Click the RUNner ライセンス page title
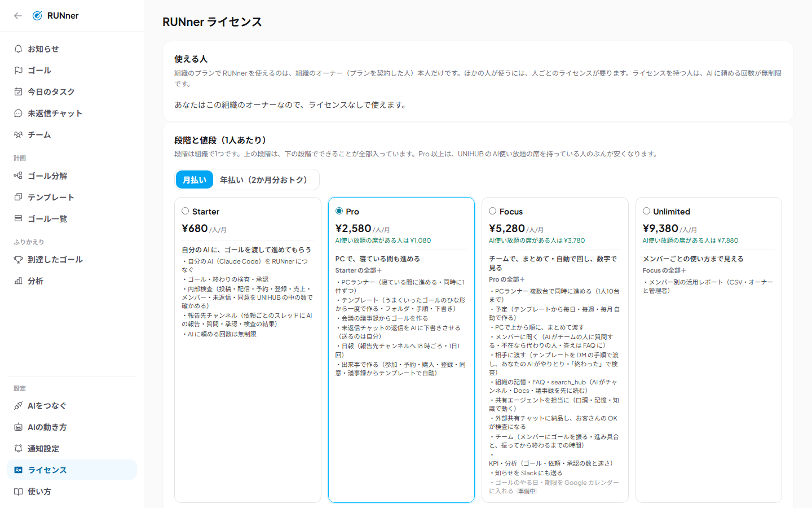 tap(212, 22)
